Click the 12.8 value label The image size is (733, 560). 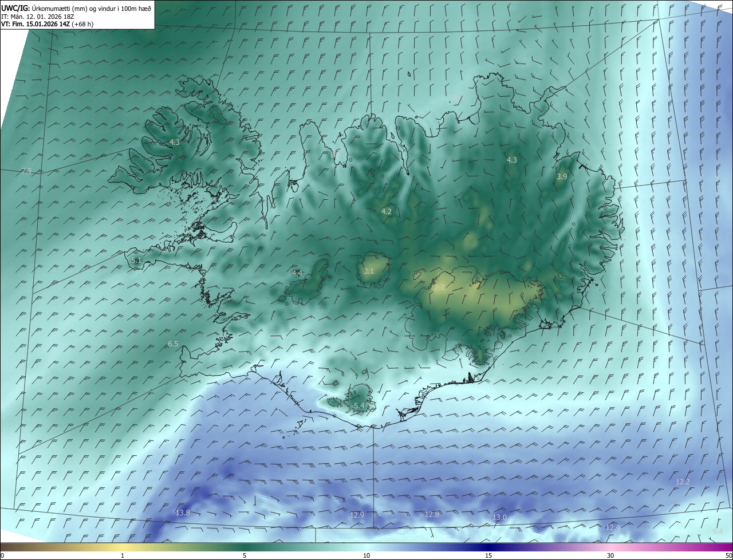click(x=432, y=515)
